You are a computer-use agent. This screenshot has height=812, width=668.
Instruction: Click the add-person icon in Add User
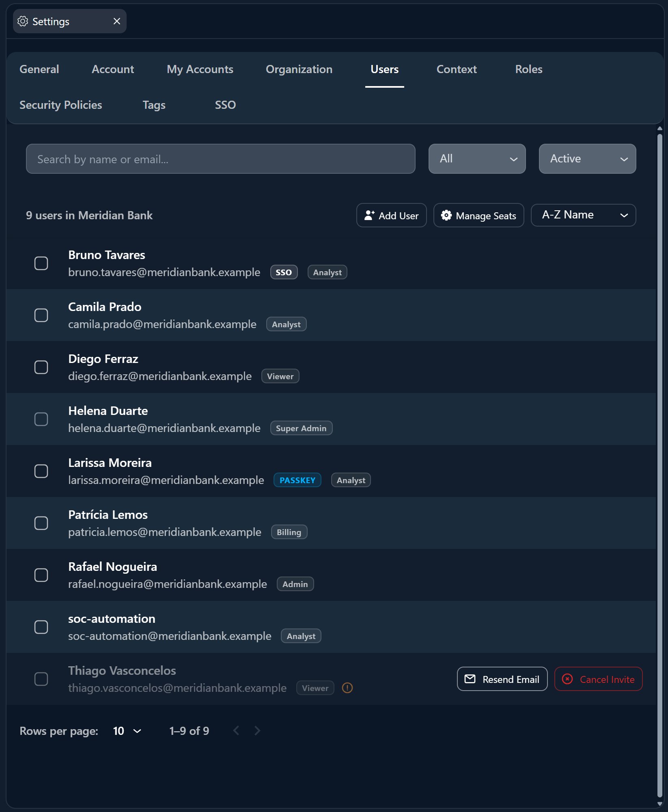(x=369, y=215)
